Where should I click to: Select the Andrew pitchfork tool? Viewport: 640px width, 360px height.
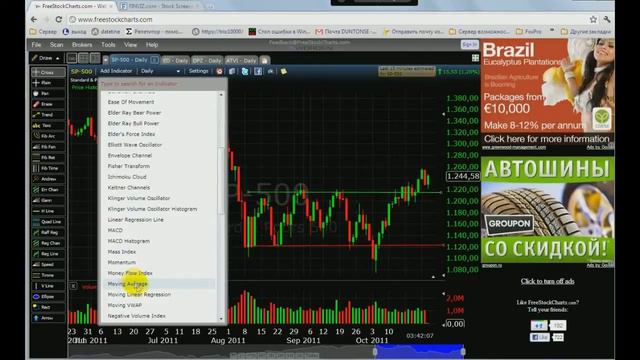pos(48,179)
